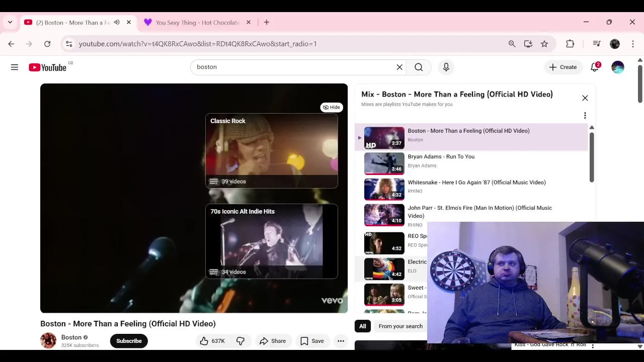Share the video

pos(273,341)
